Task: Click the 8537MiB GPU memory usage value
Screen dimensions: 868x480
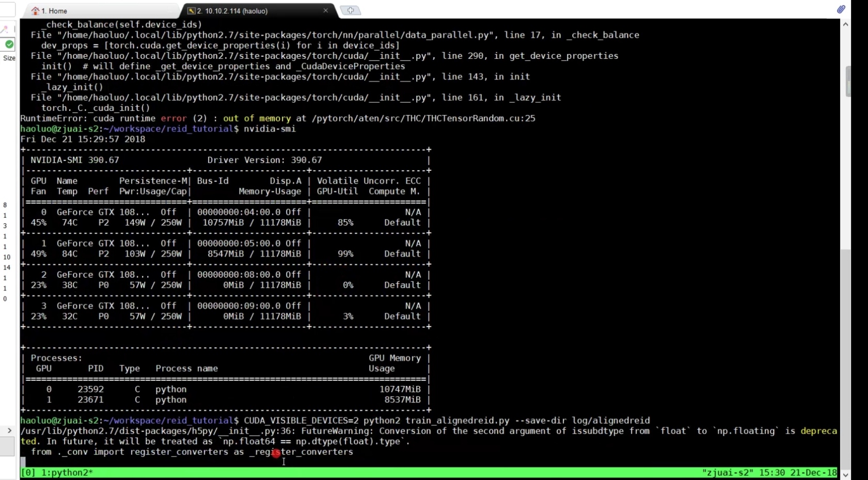Action: tap(402, 399)
